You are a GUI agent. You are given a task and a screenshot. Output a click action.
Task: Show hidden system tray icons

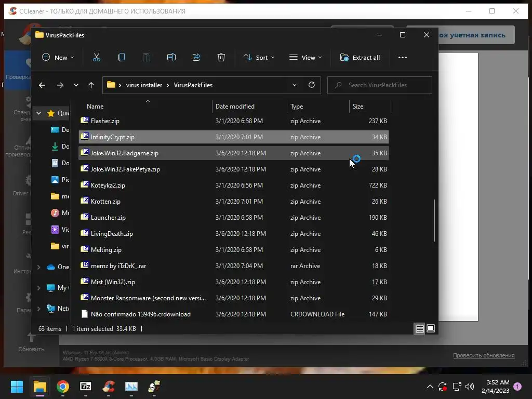coord(430,387)
